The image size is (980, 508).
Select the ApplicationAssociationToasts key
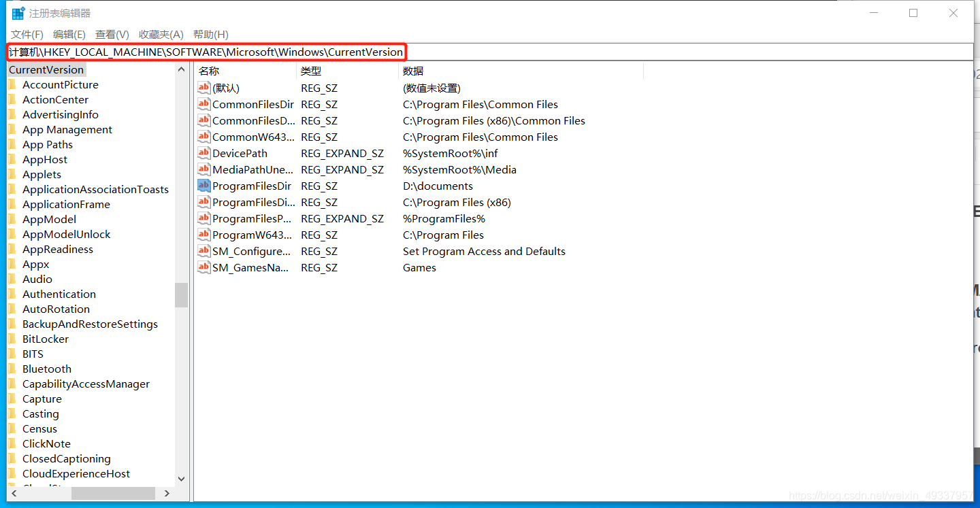95,189
